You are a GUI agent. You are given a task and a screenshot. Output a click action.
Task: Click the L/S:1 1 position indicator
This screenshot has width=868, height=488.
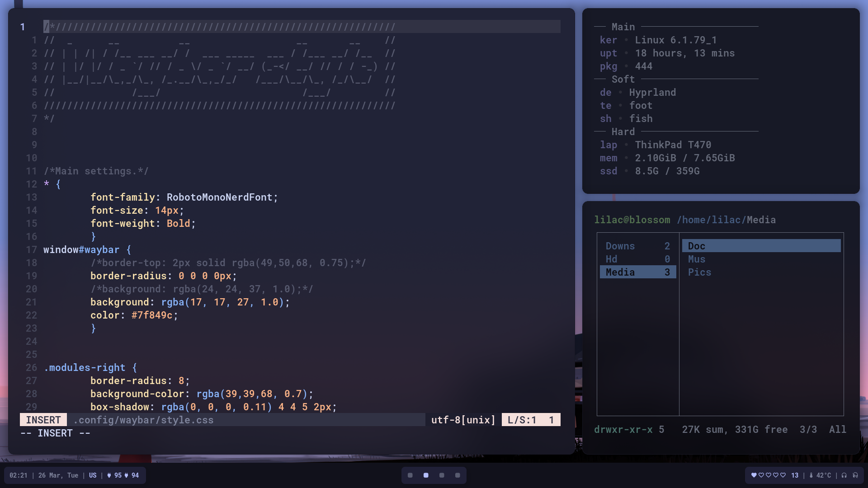[531, 420]
